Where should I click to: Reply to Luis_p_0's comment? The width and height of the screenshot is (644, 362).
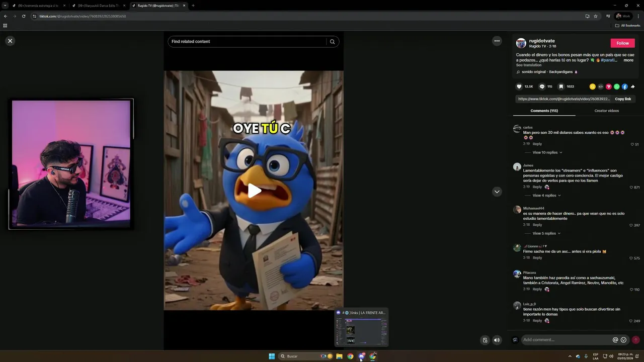pyautogui.click(x=537, y=321)
